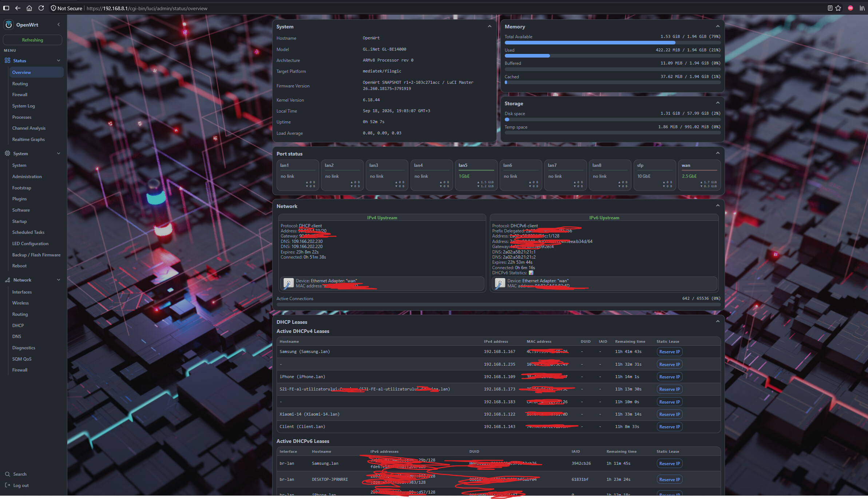Screen dimensions: 868x499
Task: Collapse the System panel chevron
Action: [490, 26]
